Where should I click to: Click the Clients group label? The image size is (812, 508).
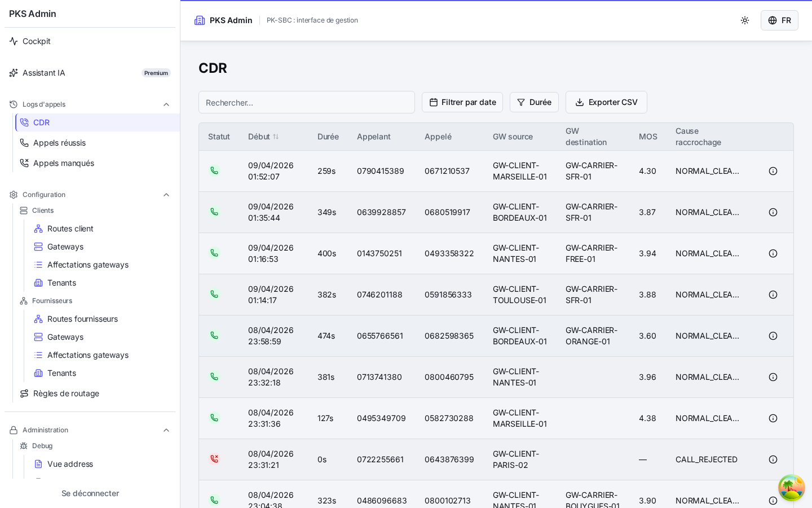tap(43, 211)
